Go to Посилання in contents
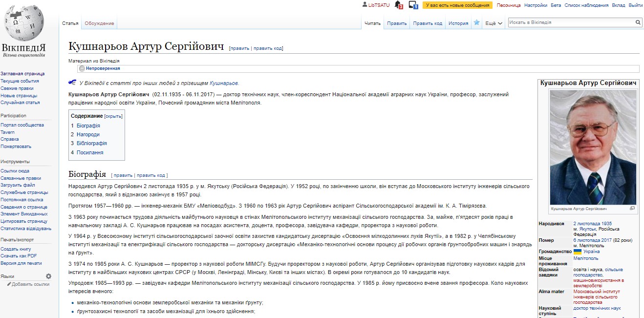644x318 pixels. [x=90, y=152]
